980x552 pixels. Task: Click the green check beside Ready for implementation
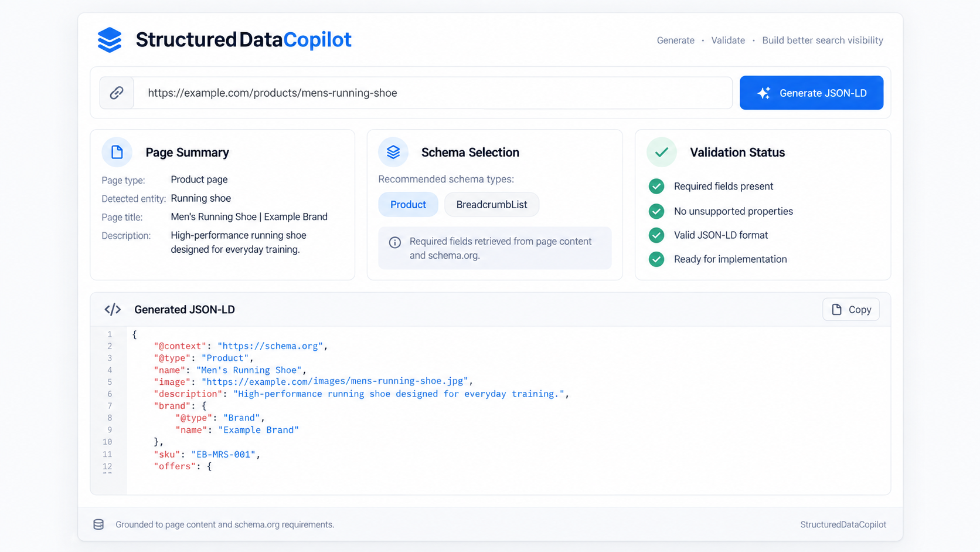[656, 259]
